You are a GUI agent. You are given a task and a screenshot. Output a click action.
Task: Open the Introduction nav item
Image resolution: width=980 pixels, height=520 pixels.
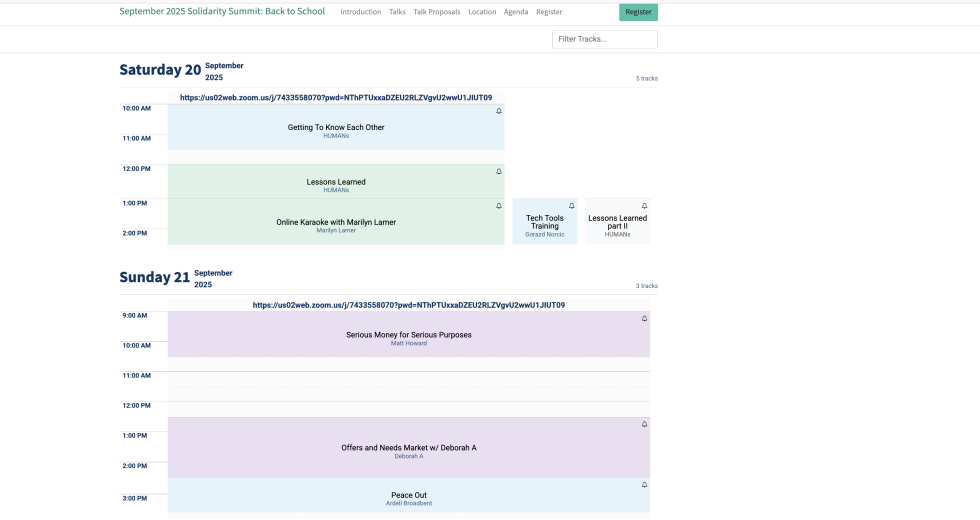coord(360,12)
